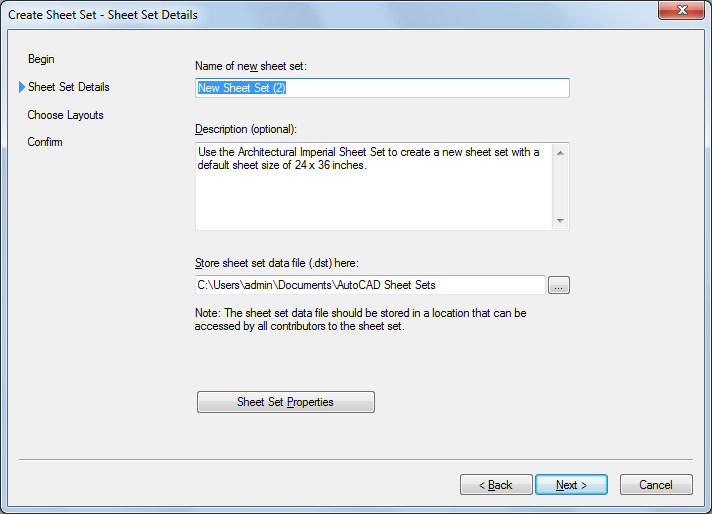Click description scrollbar up arrow
Viewport: 712px width, 514px height.
pos(560,152)
